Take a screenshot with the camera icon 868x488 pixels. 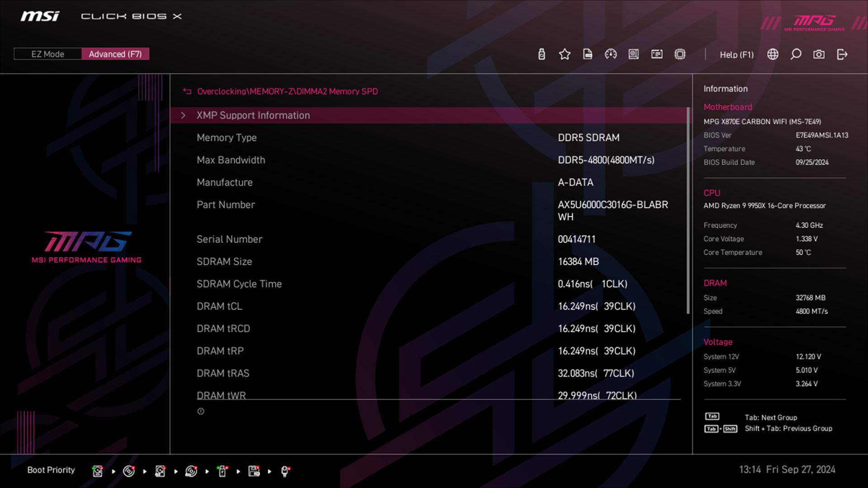819,55
